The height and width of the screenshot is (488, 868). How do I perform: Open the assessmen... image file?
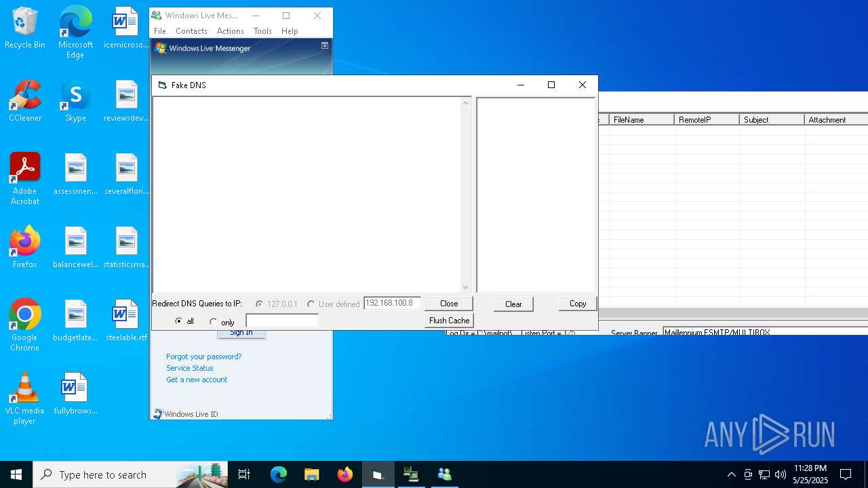75,174
